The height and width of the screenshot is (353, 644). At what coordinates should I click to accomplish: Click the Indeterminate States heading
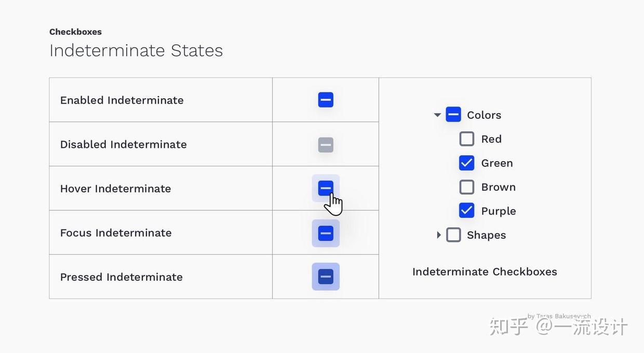136,50
